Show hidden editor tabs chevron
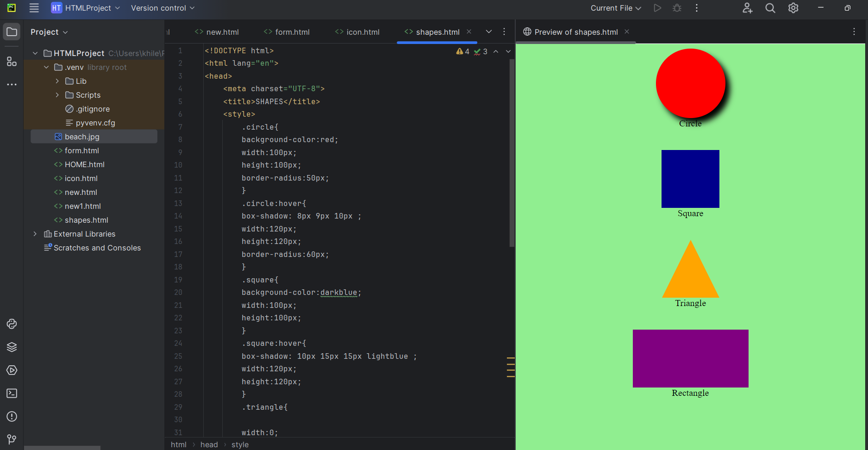The width and height of the screenshot is (868, 450). tap(489, 31)
